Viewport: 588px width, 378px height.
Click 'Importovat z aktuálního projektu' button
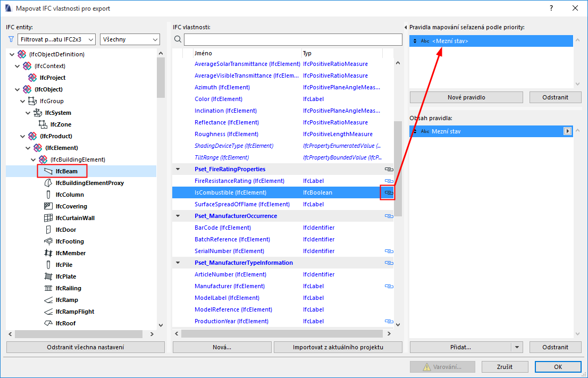coord(338,347)
